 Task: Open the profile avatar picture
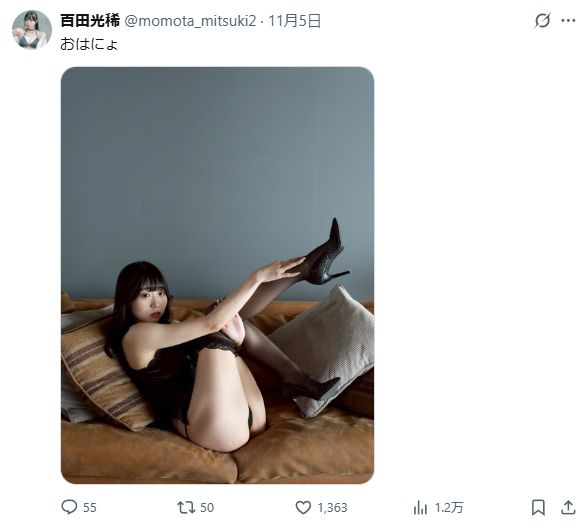point(31,30)
